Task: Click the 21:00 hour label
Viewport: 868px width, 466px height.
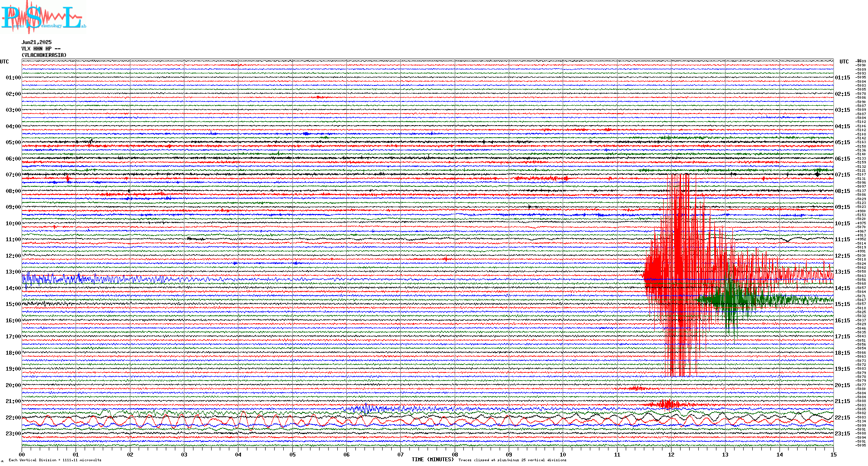Action: [x=13, y=401]
